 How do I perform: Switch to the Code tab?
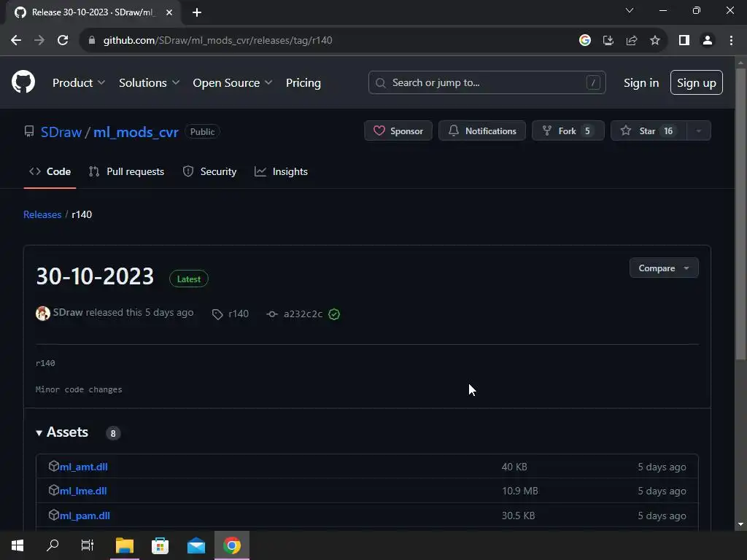tap(50, 171)
